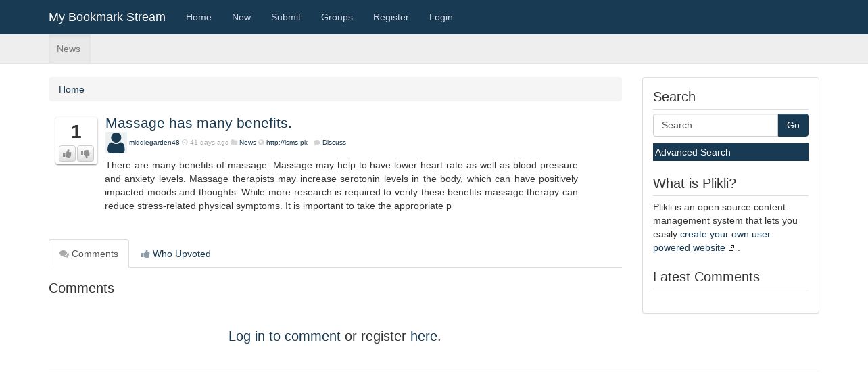Open the Who Upvoted tab
The width and height of the screenshot is (868, 378).
click(x=176, y=254)
